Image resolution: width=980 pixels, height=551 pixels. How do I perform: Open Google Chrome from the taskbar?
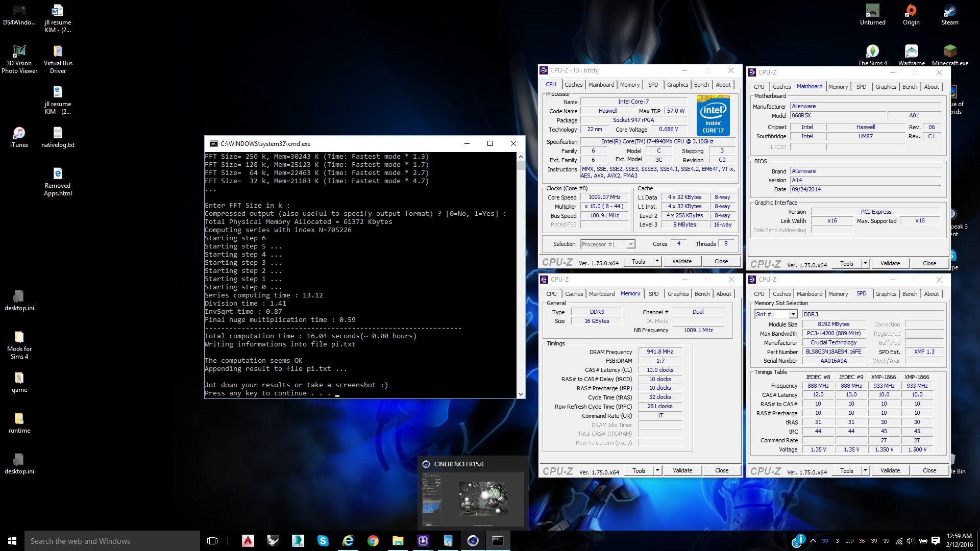click(x=373, y=541)
